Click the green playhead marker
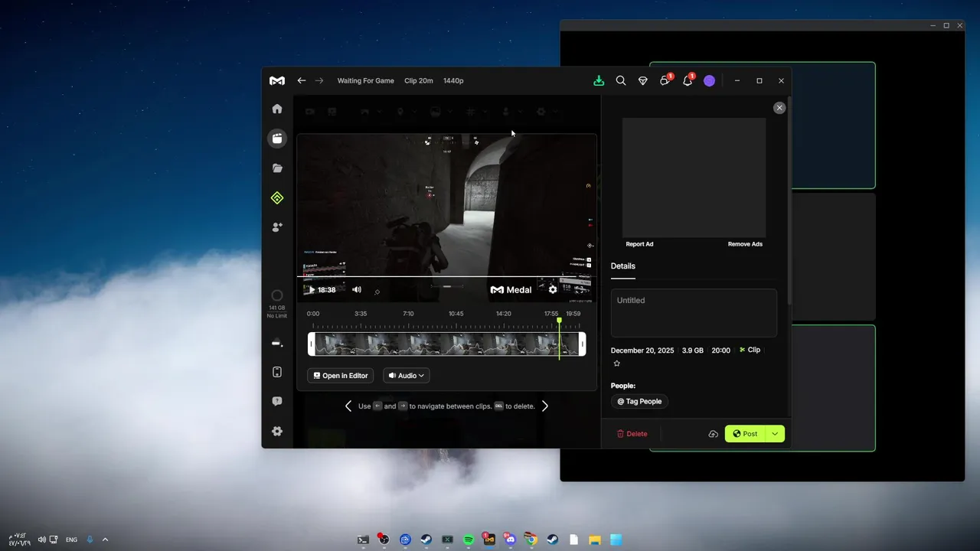This screenshot has height=551, width=980. click(559, 321)
